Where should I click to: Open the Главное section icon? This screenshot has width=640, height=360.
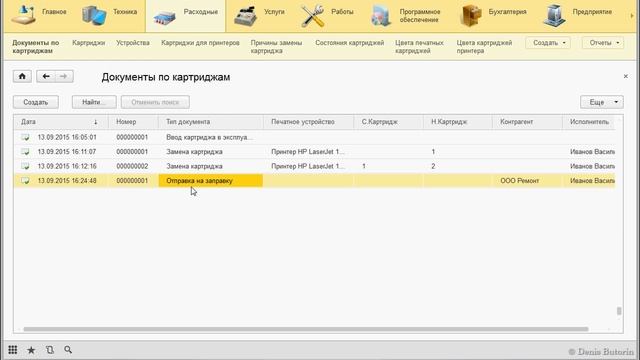(x=23, y=16)
